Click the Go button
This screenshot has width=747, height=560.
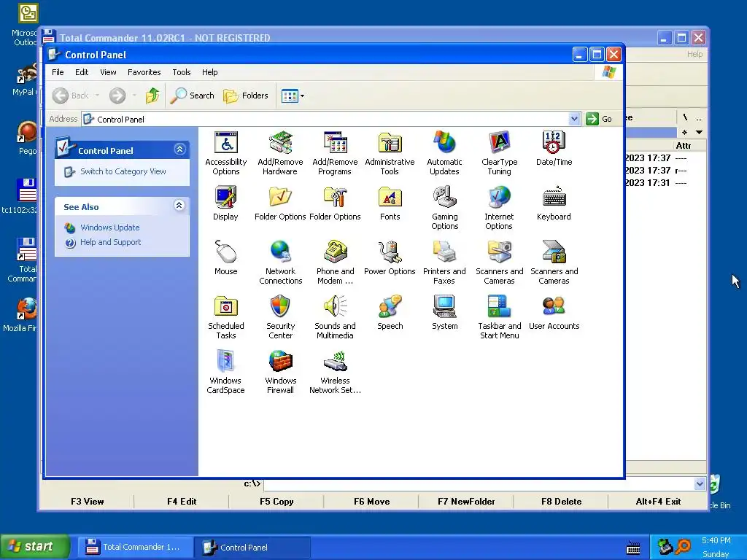(x=600, y=119)
